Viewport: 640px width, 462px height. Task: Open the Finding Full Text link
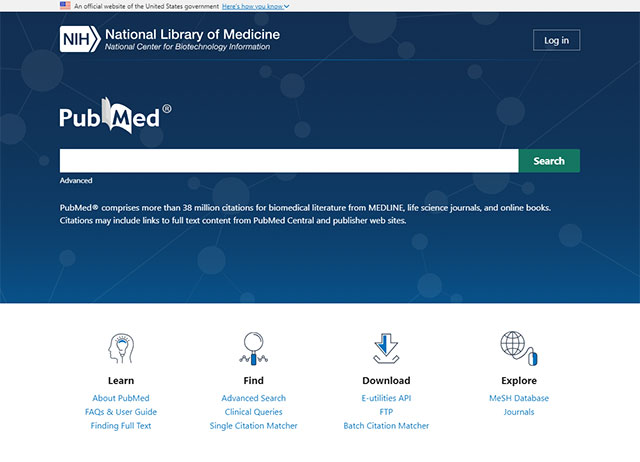(x=120, y=426)
